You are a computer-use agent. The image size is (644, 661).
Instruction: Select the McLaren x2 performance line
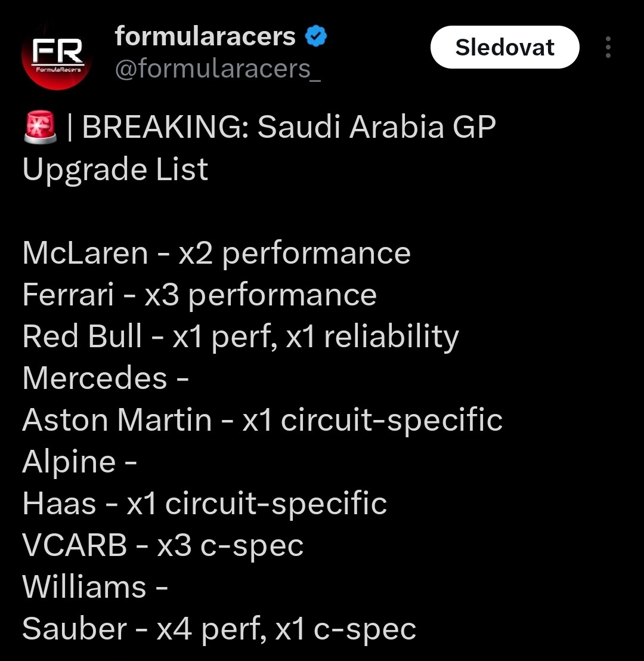coord(216,254)
